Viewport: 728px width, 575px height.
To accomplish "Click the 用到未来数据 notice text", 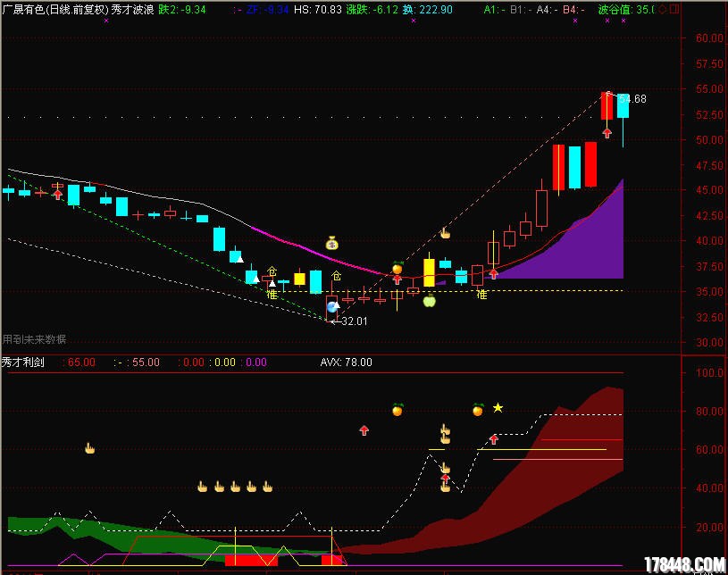I will pyautogui.click(x=34, y=339).
